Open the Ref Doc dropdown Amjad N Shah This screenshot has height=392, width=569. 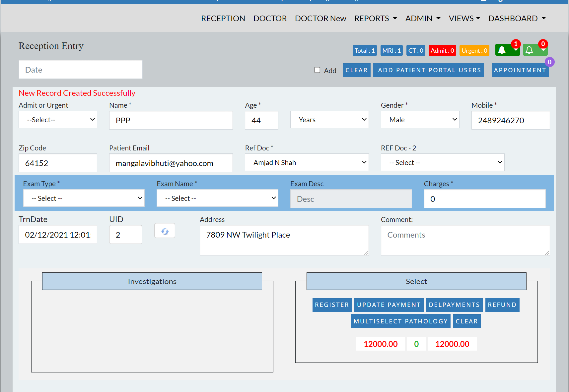point(307,162)
